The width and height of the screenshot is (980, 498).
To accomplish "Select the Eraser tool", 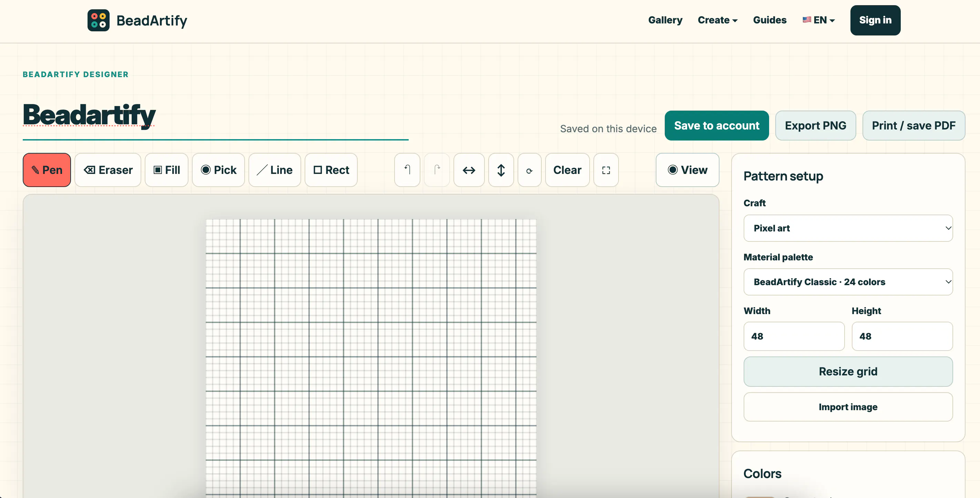I will [108, 170].
